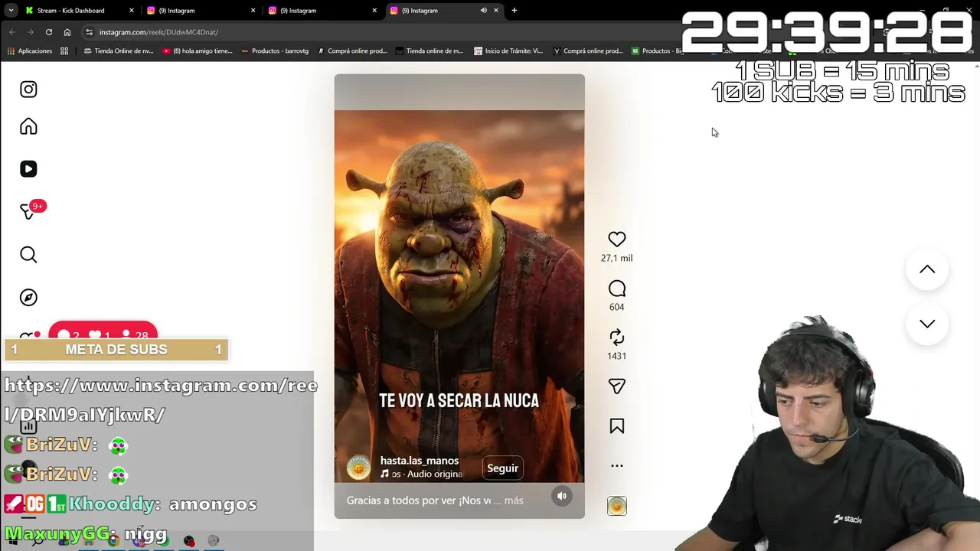The image size is (980, 551).
Task: Open the Aplicaciones apps shortcut
Action: tap(30, 51)
